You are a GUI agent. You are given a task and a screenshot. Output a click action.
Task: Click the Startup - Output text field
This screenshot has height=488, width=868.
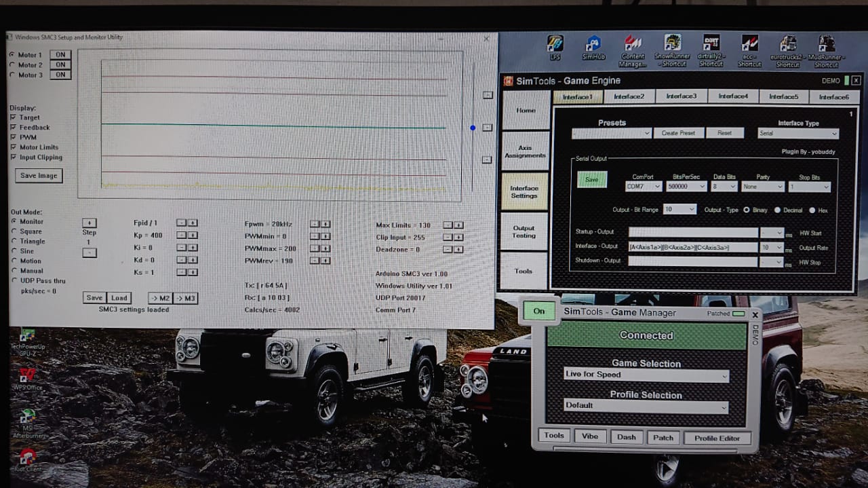point(693,233)
